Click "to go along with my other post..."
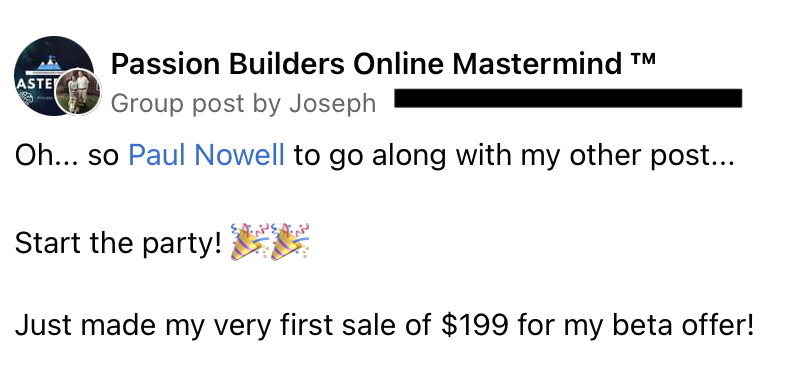796x368 pixels. [x=514, y=156]
